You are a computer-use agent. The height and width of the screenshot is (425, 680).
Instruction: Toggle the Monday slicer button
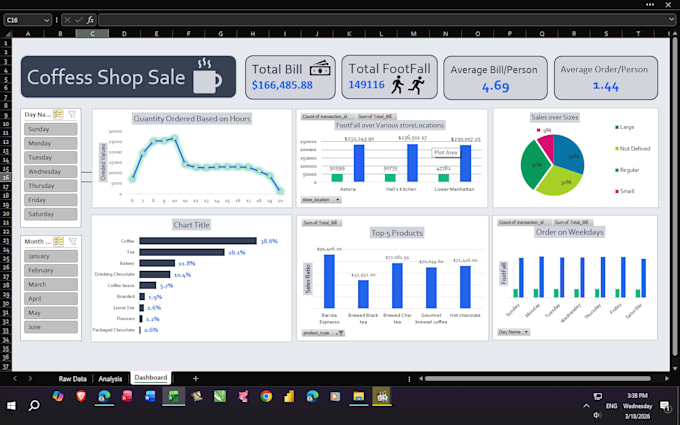coord(51,143)
